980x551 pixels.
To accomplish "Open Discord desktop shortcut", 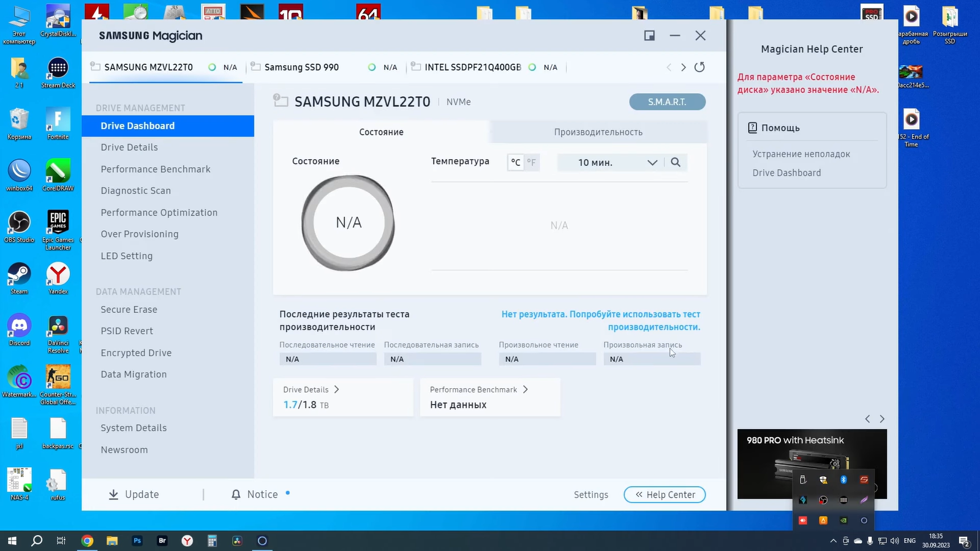I will [x=19, y=327].
